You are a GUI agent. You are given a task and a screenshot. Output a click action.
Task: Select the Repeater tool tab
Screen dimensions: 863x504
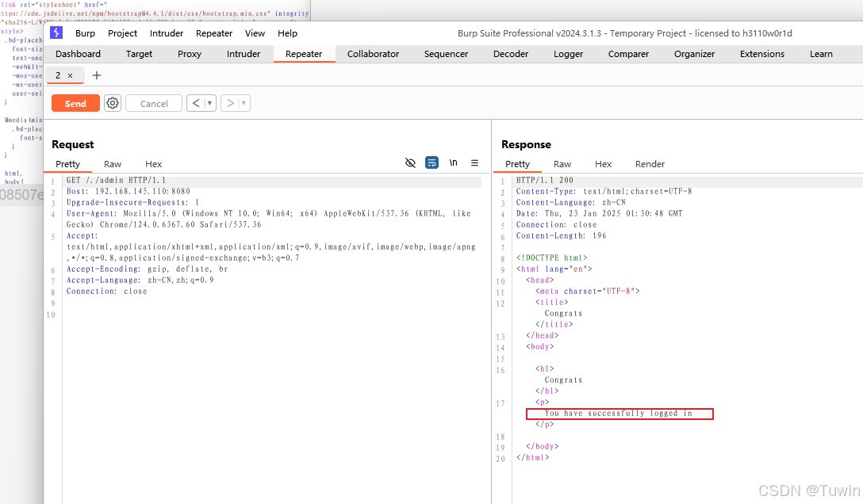304,54
